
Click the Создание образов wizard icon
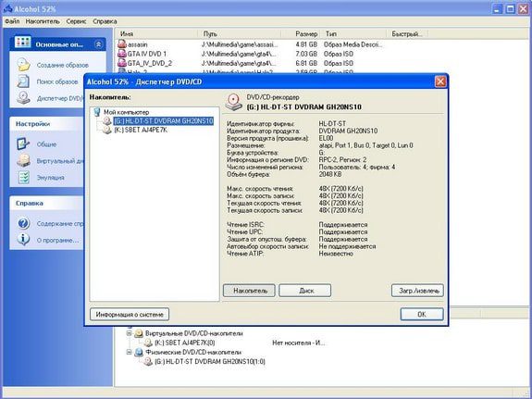click(x=24, y=65)
